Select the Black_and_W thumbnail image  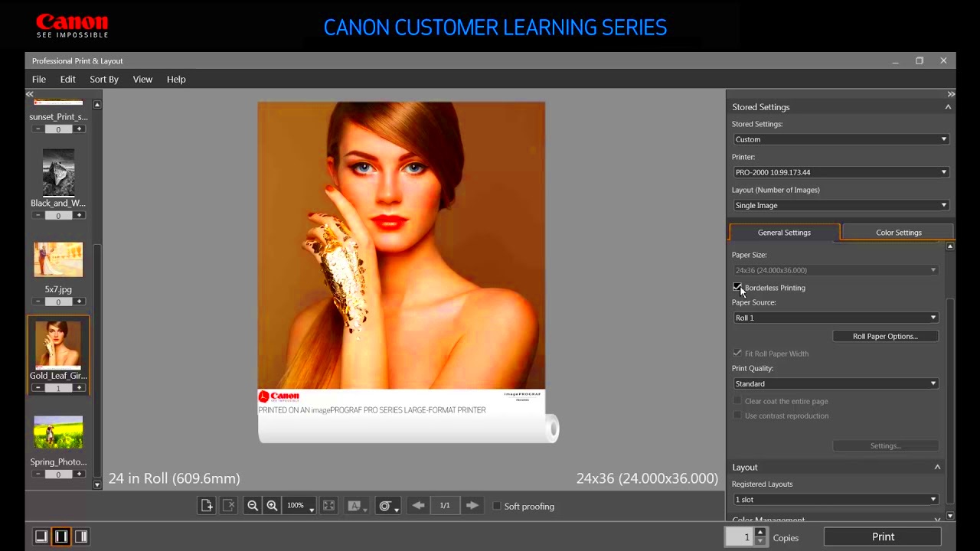click(x=58, y=172)
